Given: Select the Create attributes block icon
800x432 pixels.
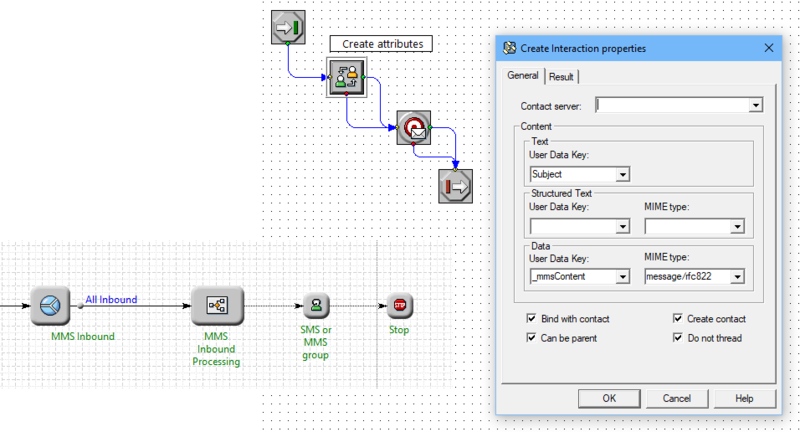Looking at the screenshot, I should tap(345, 77).
